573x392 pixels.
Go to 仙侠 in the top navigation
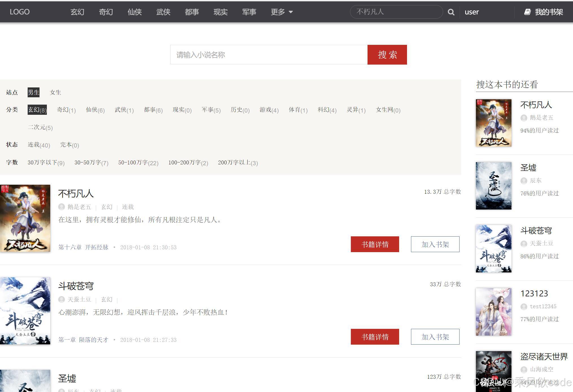click(135, 12)
